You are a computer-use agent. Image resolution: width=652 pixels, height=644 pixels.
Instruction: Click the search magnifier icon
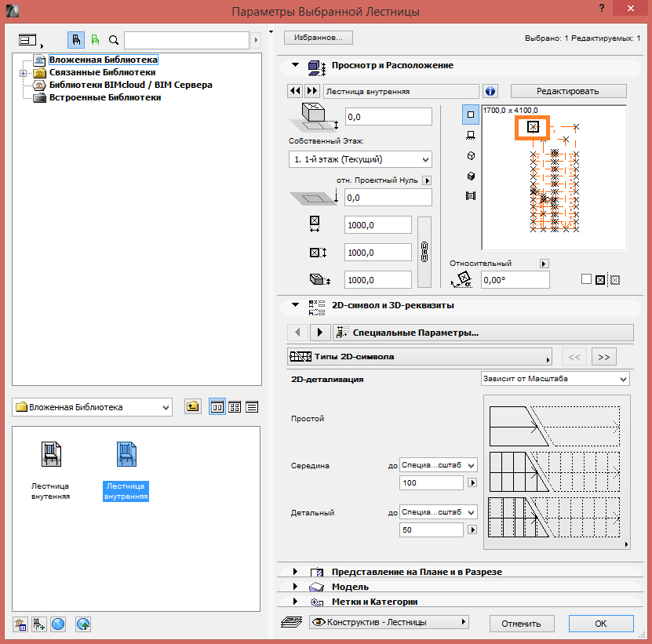coord(113,40)
